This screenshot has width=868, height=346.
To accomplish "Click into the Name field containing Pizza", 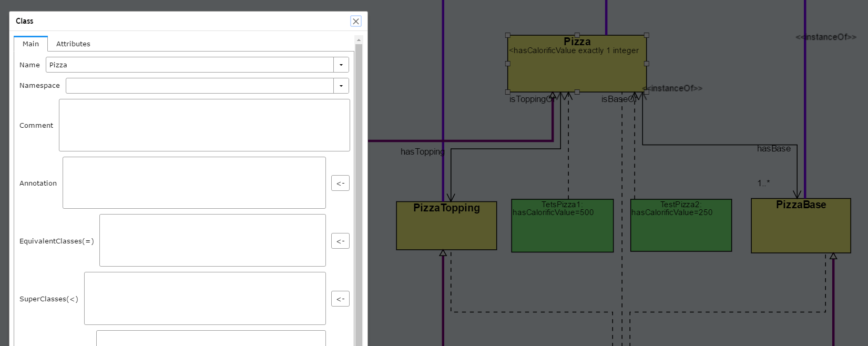I will click(189, 65).
